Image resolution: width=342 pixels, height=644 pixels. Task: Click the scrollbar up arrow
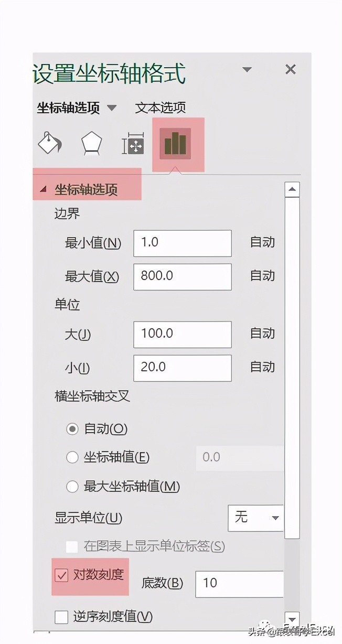[292, 189]
